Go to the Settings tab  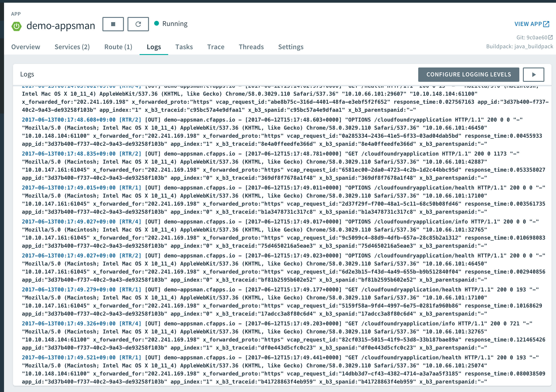pyautogui.click(x=291, y=47)
